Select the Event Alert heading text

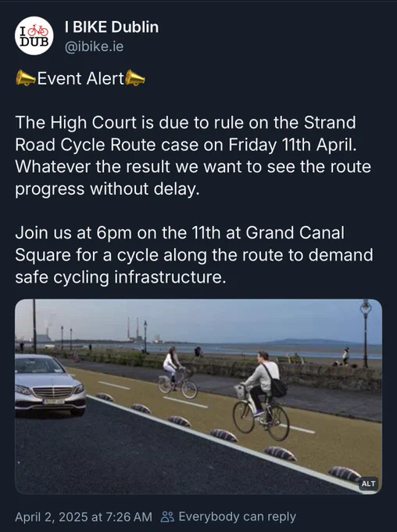80,78
